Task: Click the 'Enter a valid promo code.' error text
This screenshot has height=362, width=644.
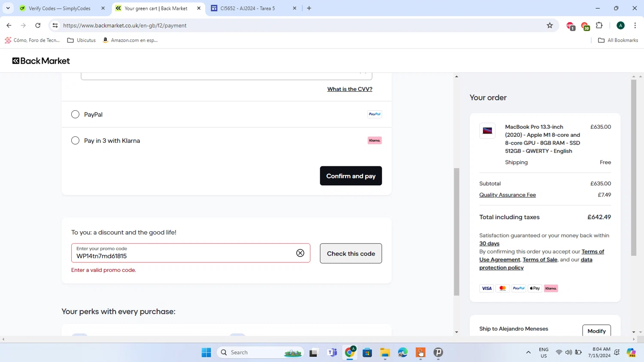Action: [103, 270]
